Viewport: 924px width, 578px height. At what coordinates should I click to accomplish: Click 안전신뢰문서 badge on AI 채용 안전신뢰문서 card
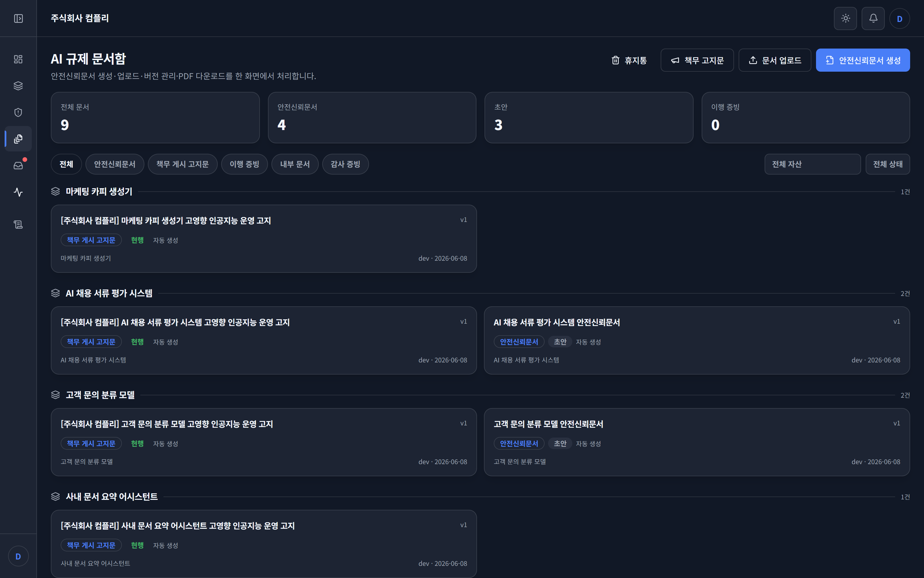(x=519, y=342)
